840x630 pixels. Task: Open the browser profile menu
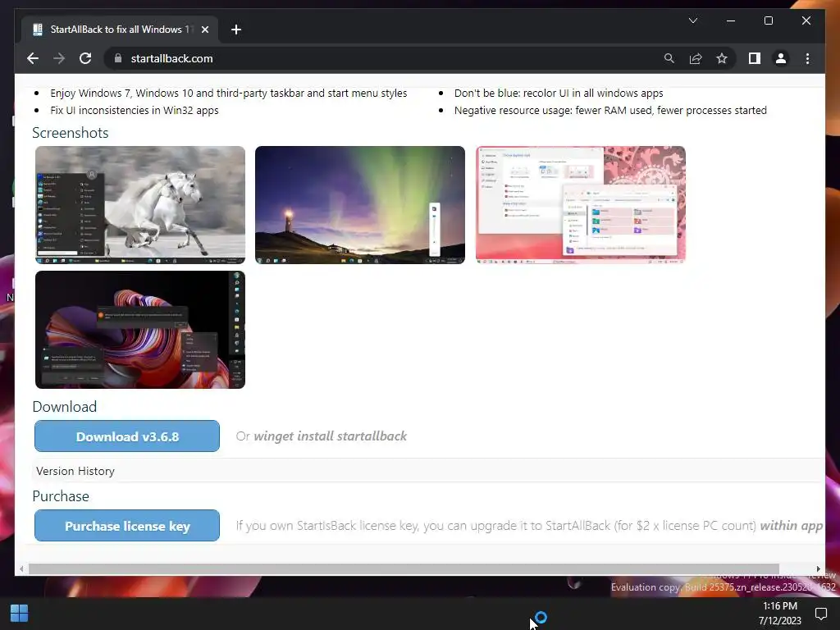[781, 58]
